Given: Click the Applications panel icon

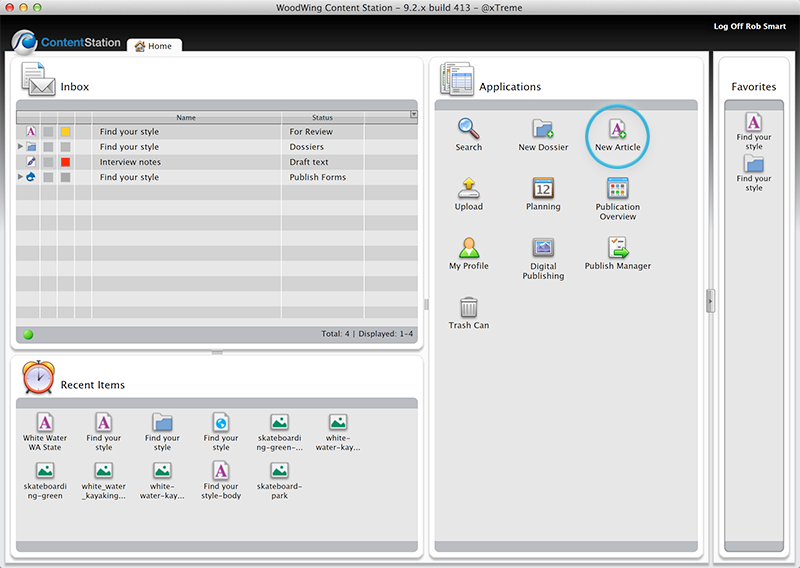Looking at the screenshot, I should click(457, 79).
